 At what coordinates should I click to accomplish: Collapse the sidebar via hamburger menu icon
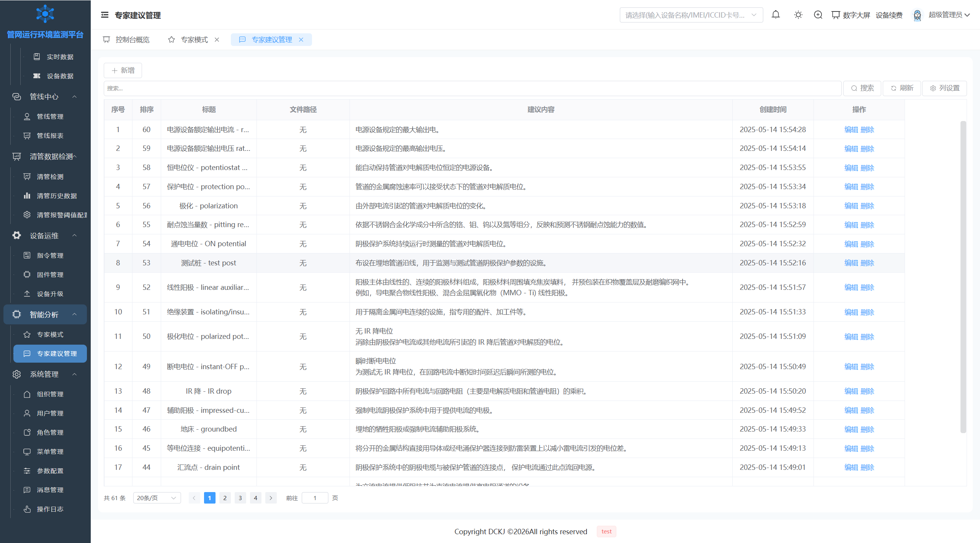point(105,15)
